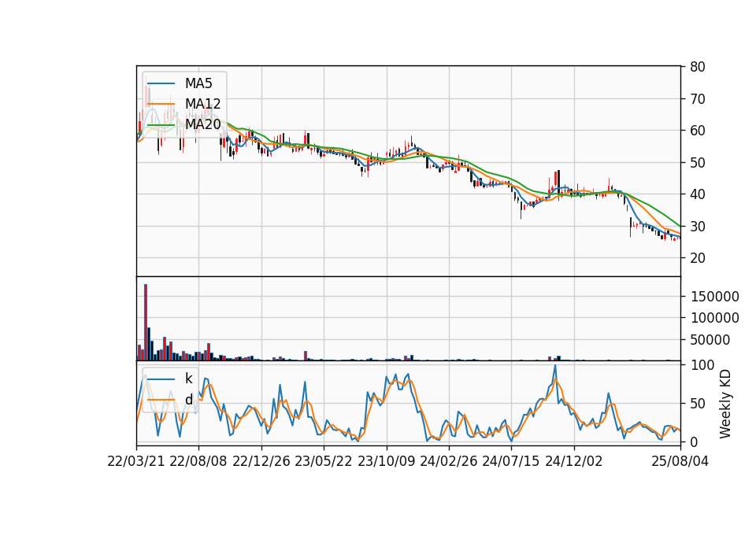
Task: Click the 25/08/04 date tick label
Action: click(x=680, y=461)
